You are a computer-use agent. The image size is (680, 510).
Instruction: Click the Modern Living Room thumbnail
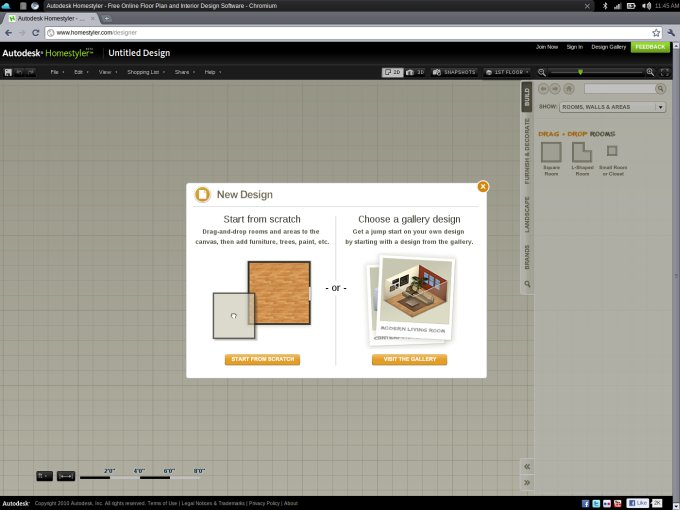click(415, 296)
